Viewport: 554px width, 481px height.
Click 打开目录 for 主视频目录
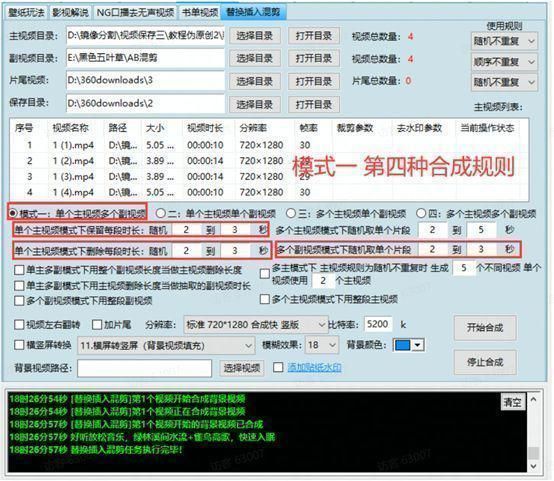tap(314, 36)
